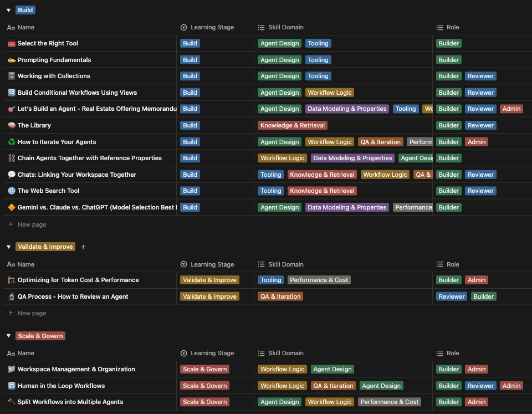Open Human in the Loop Workflows page

[x=61, y=386]
